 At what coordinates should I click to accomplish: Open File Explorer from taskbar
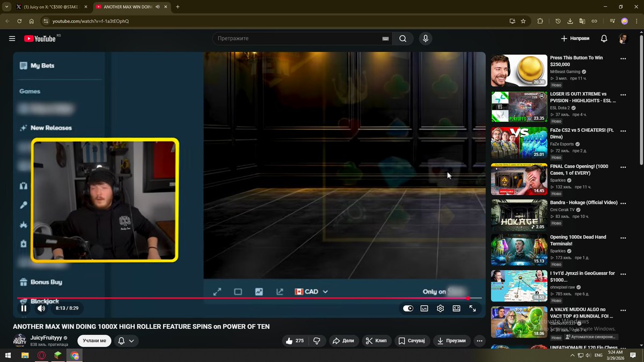(x=25, y=355)
